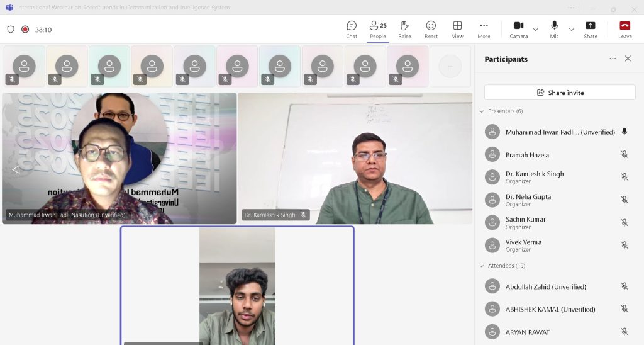Click the Raise hand icon
The width and height of the screenshot is (644, 345).
point(404,29)
